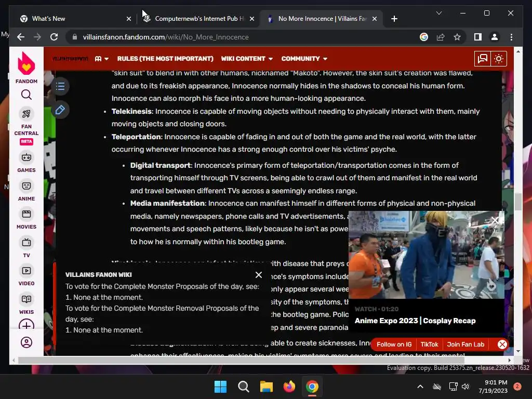Open the wiki discussions speech-bubble icon
The width and height of the screenshot is (532, 399).
(482, 59)
